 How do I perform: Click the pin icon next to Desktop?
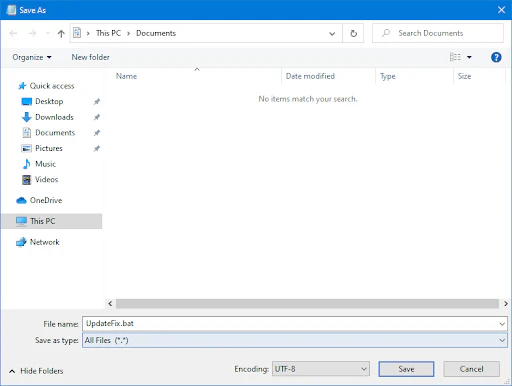click(97, 102)
